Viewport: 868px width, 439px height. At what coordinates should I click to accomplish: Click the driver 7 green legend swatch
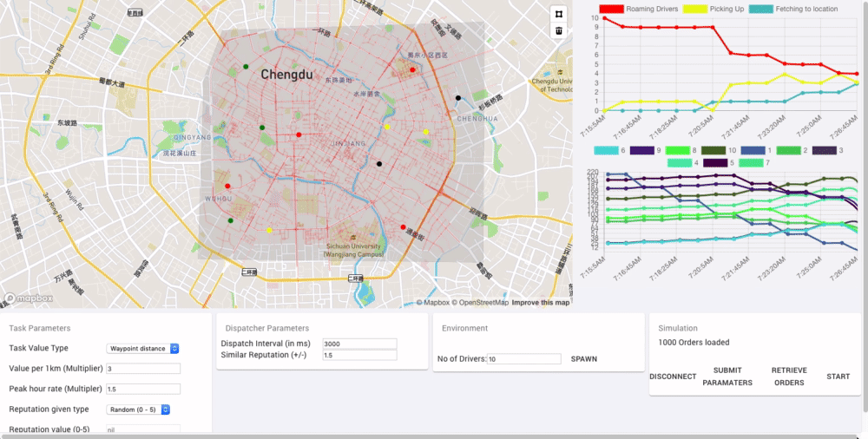coord(751,163)
